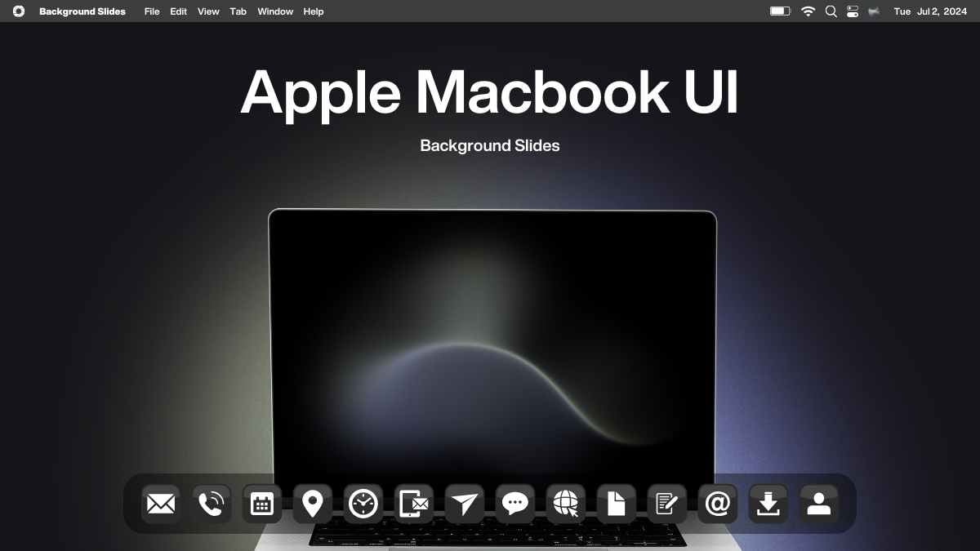Open Spotlight search from the menu bar

[x=831, y=11]
